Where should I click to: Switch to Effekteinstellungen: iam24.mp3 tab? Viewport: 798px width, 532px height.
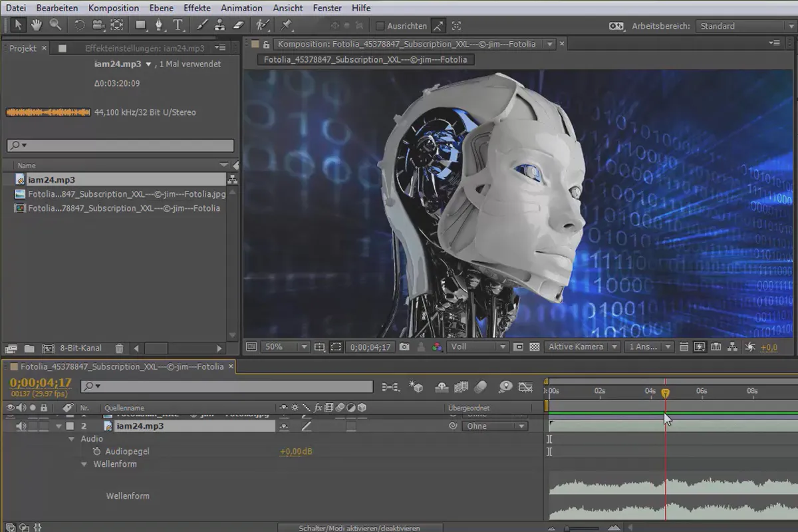pos(145,49)
